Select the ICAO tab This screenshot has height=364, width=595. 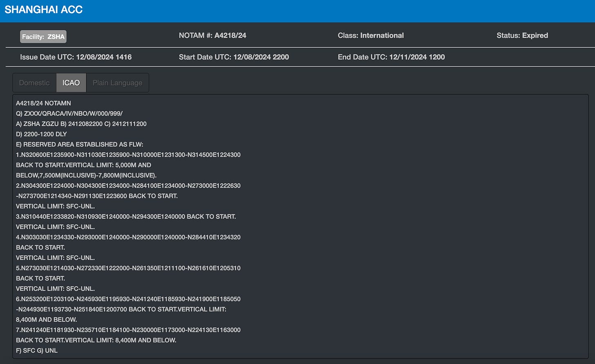coord(71,83)
